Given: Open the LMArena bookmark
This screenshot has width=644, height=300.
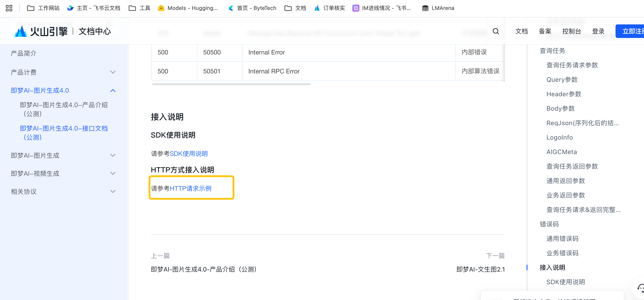Looking at the screenshot, I should [x=438, y=8].
